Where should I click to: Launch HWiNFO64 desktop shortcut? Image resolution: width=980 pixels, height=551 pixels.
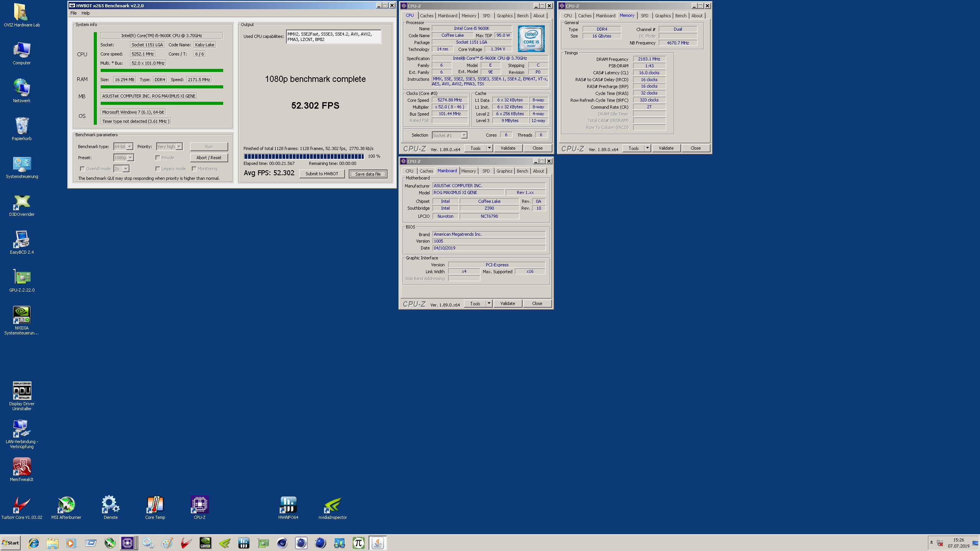click(x=288, y=507)
